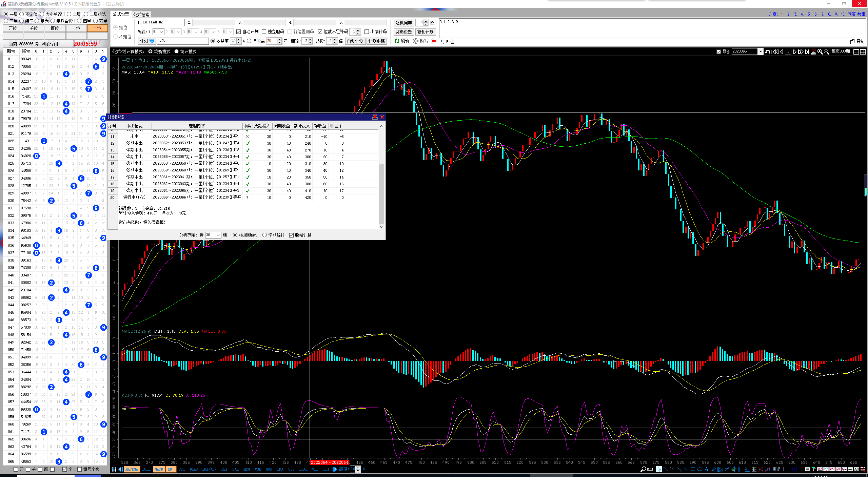Image resolution: width=868 pixels, height=477 pixels.
Task: Select the ellipse drawing tool
Action: pos(700,469)
